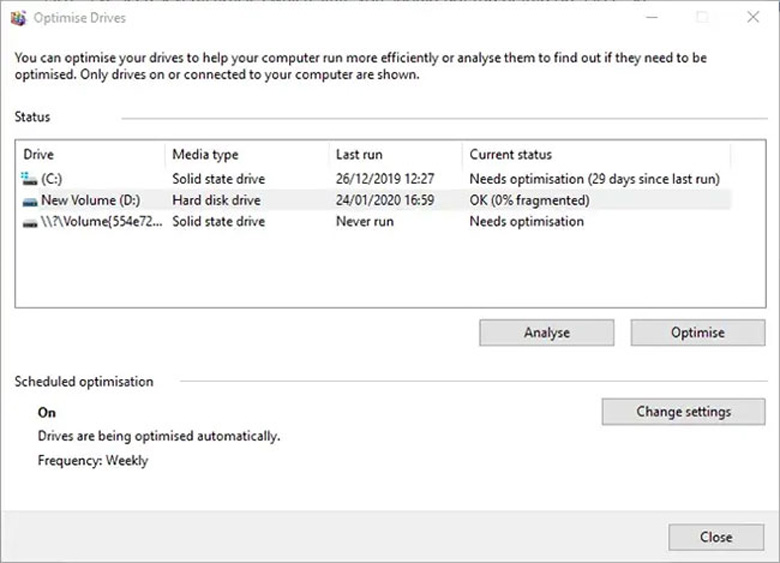Click the 'OK (0% fragmented)' status cell

pos(529,200)
